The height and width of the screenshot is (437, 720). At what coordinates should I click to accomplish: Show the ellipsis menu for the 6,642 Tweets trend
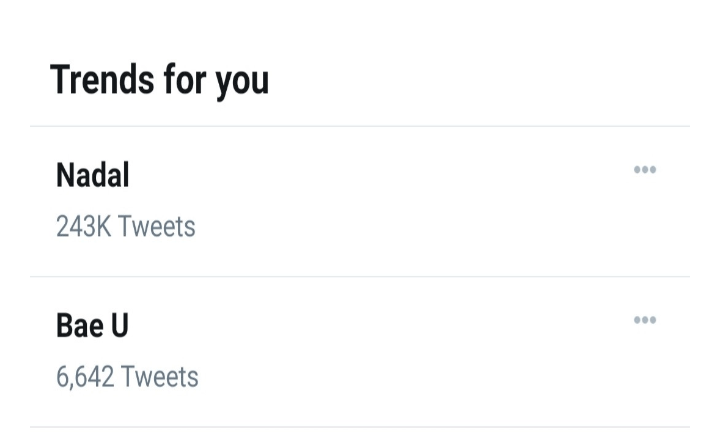coord(645,320)
